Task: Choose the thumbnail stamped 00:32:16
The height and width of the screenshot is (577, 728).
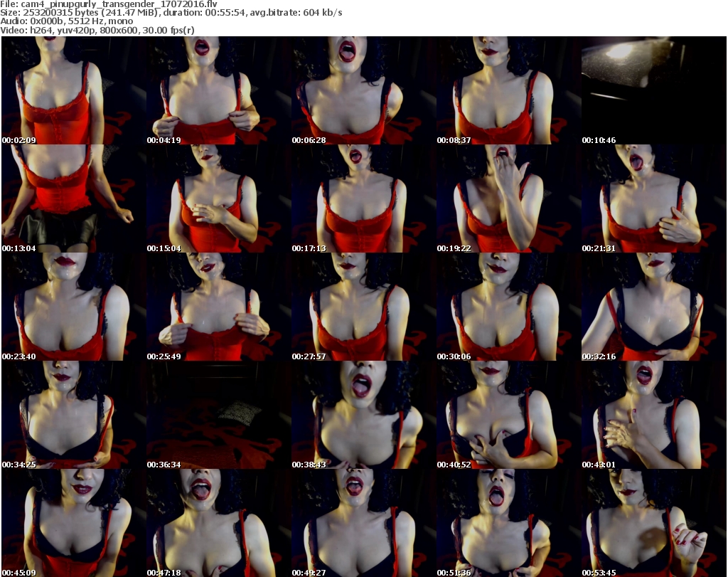Action: (x=654, y=307)
